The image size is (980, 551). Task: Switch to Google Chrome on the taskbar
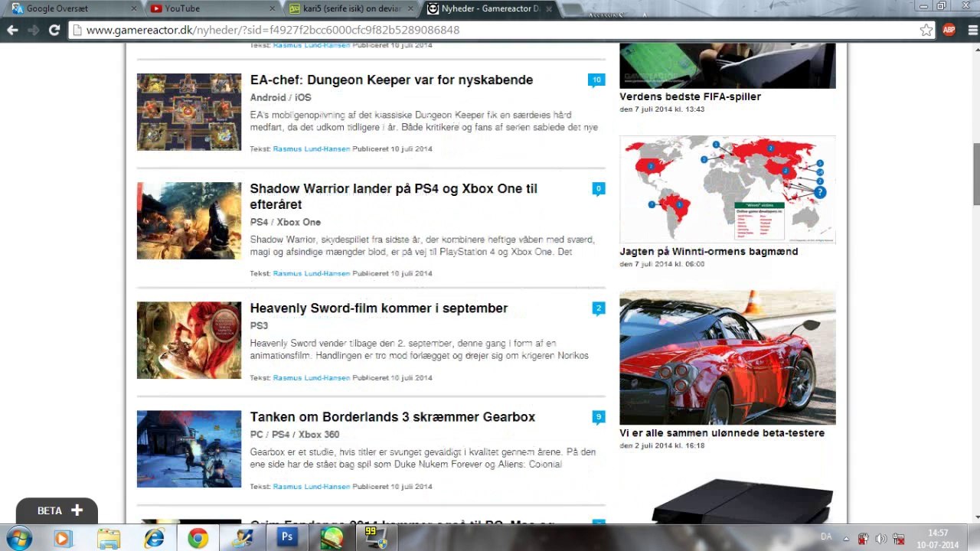pyautogui.click(x=198, y=538)
